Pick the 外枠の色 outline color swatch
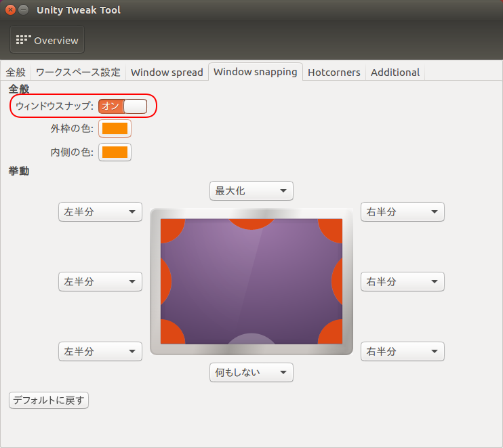The height and width of the screenshot is (448, 503). [x=115, y=129]
